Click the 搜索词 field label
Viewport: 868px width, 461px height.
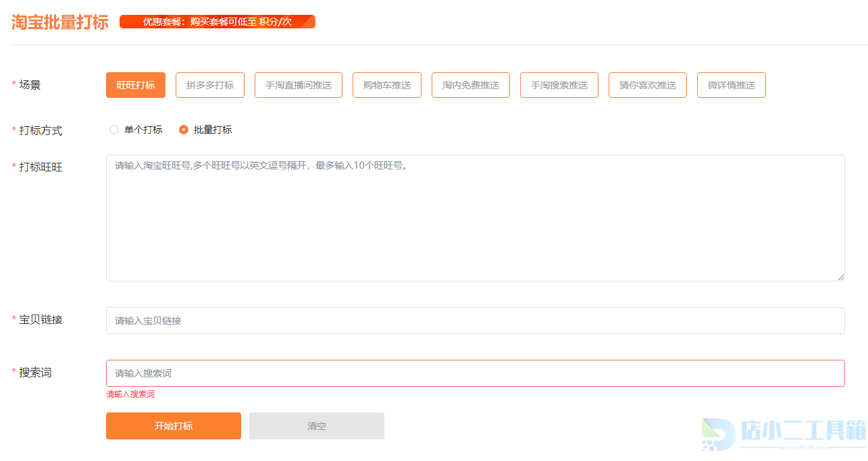coord(35,372)
